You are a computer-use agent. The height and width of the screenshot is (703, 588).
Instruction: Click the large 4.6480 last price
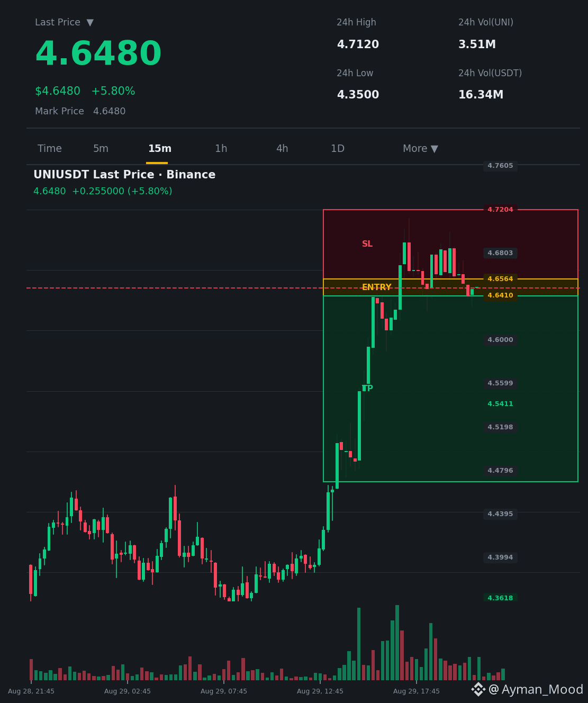pyautogui.click(x=98, y=54)
